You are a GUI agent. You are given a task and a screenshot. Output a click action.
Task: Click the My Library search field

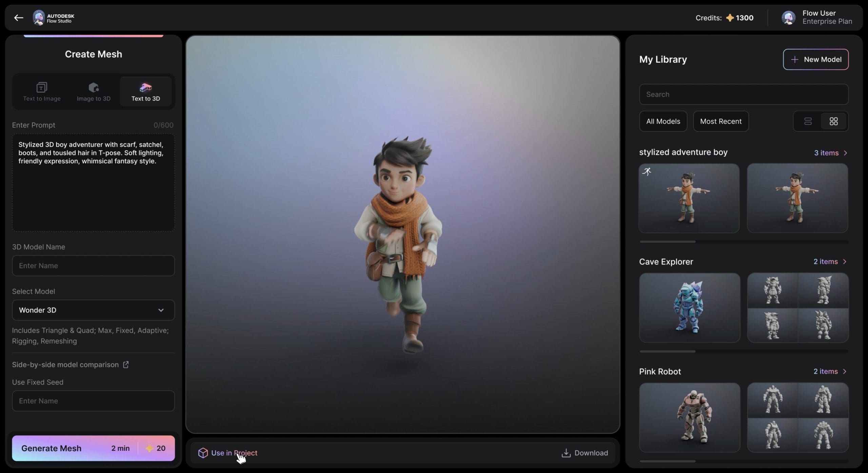(x=743, y=94)
